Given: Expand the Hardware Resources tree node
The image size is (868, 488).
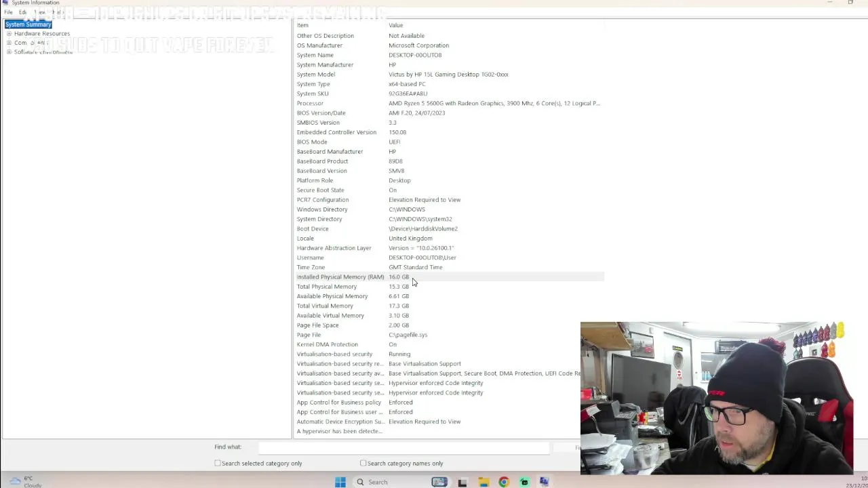Looking at the screenshot, I should (9, 33).
